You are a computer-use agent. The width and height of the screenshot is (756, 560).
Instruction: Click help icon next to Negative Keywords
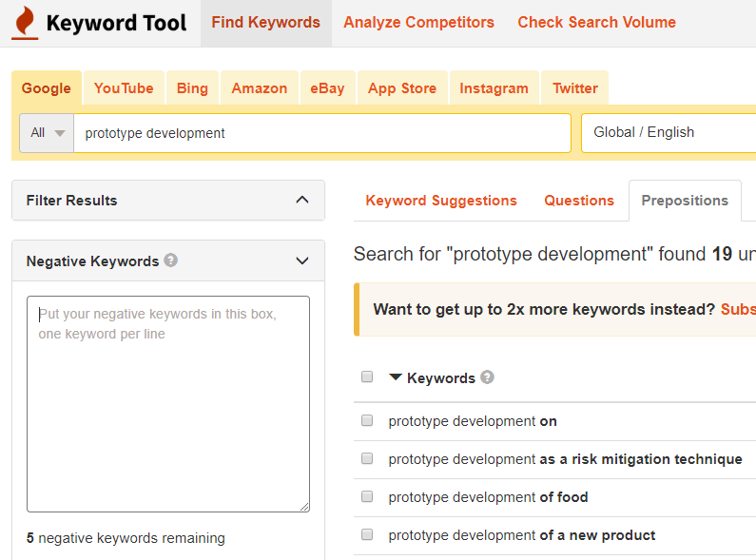click(x=171, y=260)
